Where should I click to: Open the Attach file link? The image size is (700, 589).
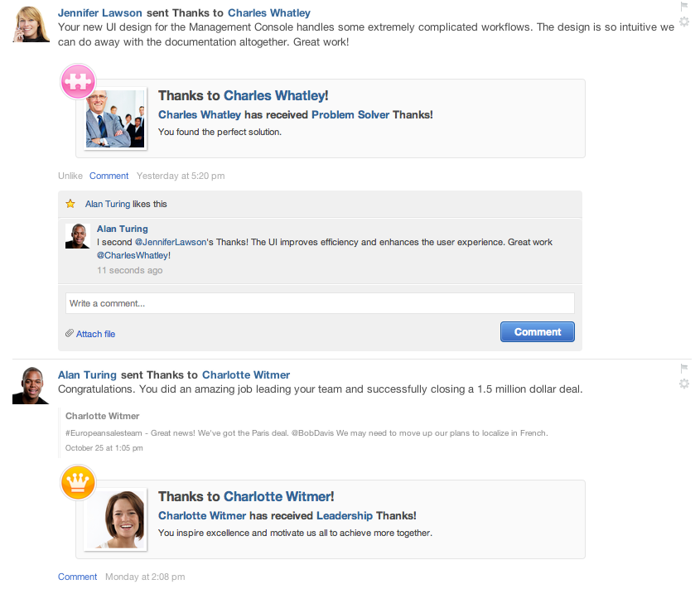coord(95,334)
